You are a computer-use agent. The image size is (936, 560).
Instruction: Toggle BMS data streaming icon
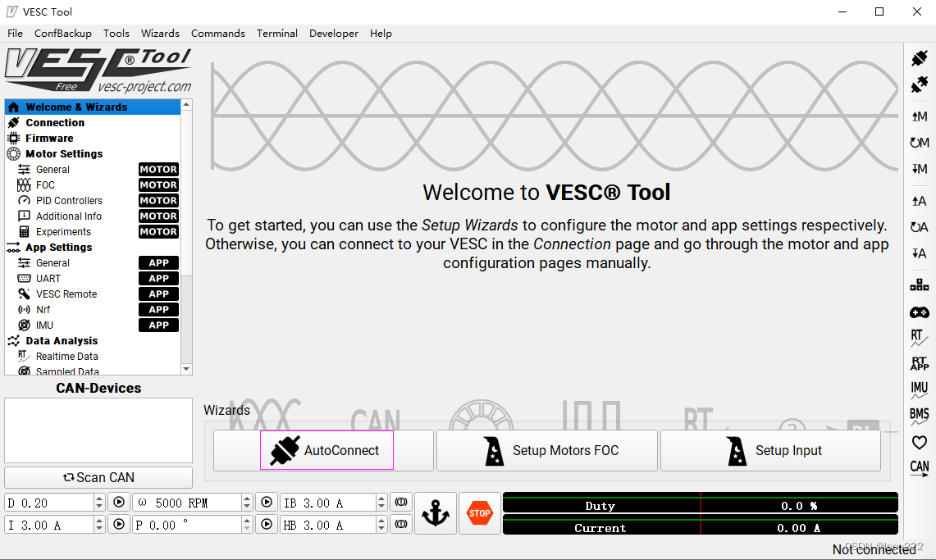tap(920, 417)
